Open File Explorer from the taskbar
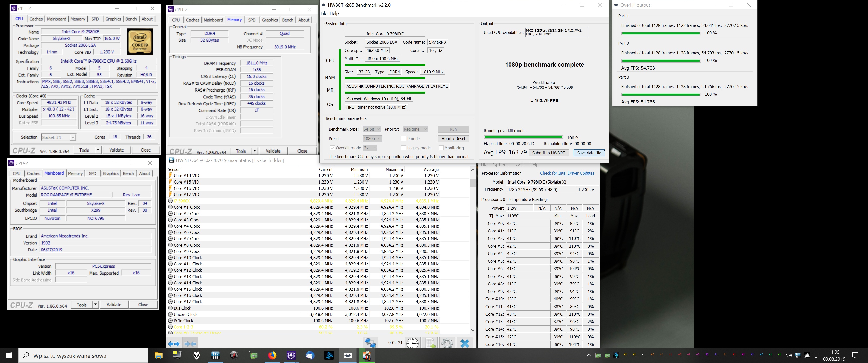This screenshot has width=868, height=363. click(x=158, y=356)
